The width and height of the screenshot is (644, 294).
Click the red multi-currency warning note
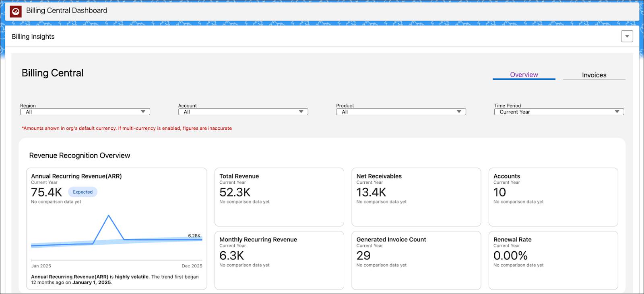tap(127, 128)
